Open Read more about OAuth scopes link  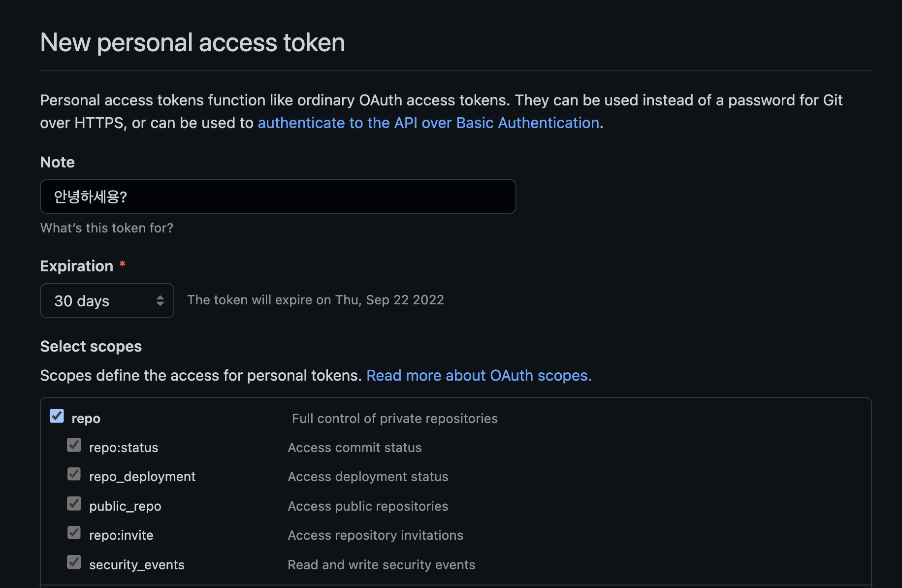tap(479, 375)
